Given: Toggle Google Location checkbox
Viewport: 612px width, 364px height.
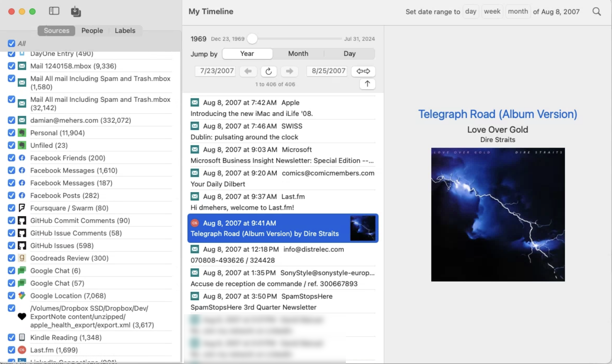Looking at the screenshot, I should 11,296.
